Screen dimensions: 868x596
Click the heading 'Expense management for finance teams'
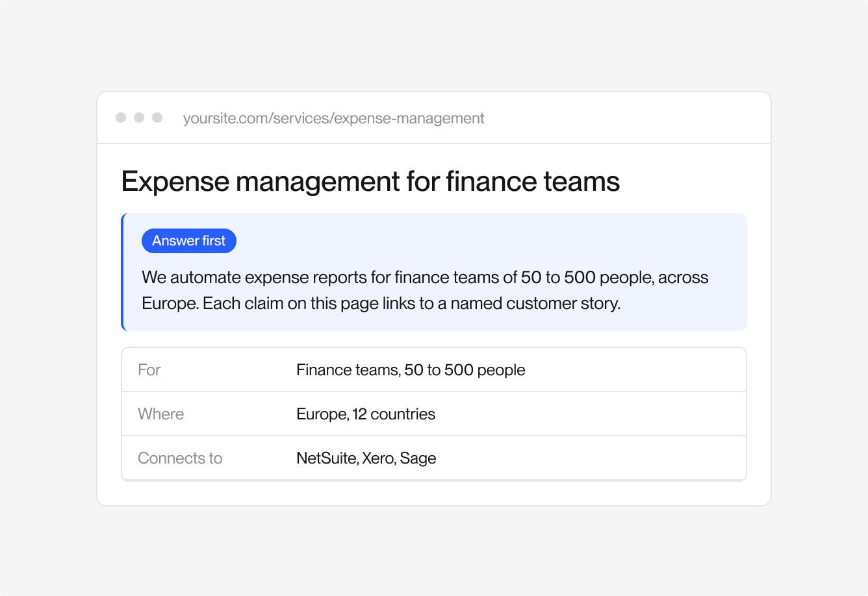tap(370, 181)
